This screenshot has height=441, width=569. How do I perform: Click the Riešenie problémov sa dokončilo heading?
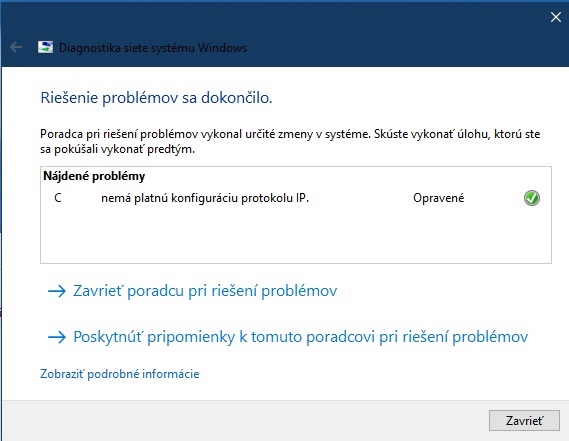(x=156, y=98)
